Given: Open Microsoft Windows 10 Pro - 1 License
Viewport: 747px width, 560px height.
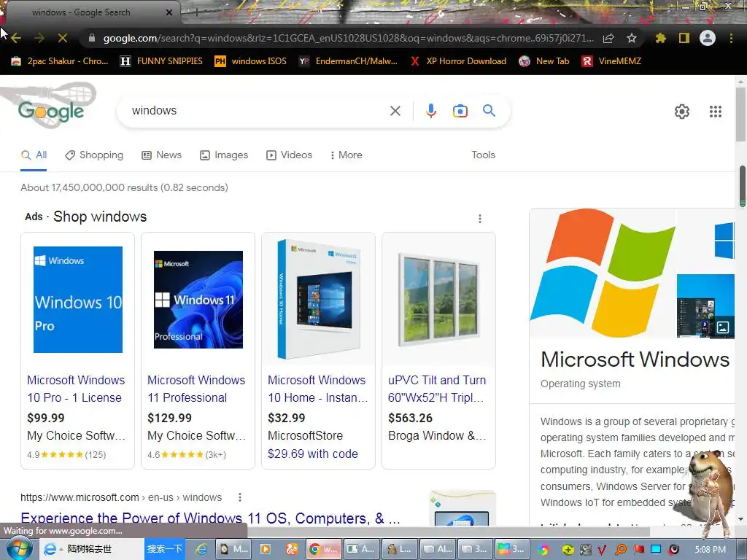Looking at the screenshot, I should click(76, 389).
